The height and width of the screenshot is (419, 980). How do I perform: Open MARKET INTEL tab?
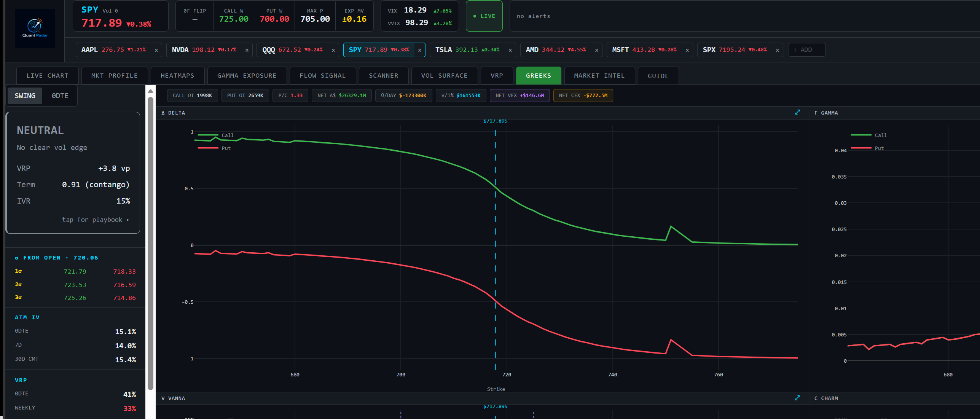[599, 76]
